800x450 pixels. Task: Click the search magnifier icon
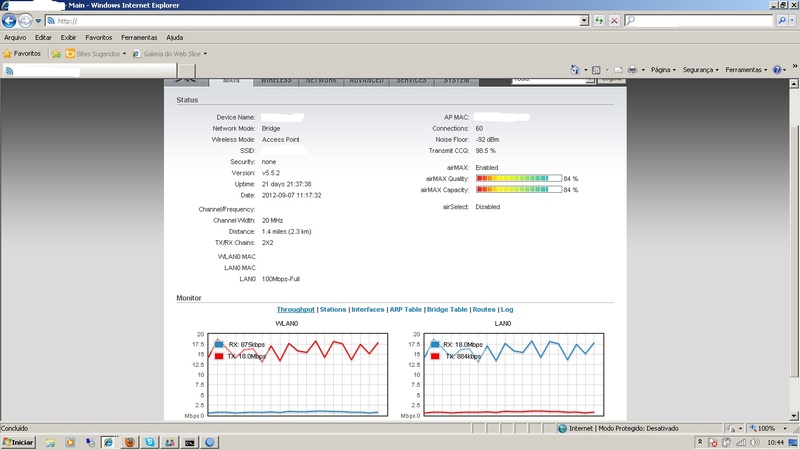pyautogui.click(x=781, y=20)
